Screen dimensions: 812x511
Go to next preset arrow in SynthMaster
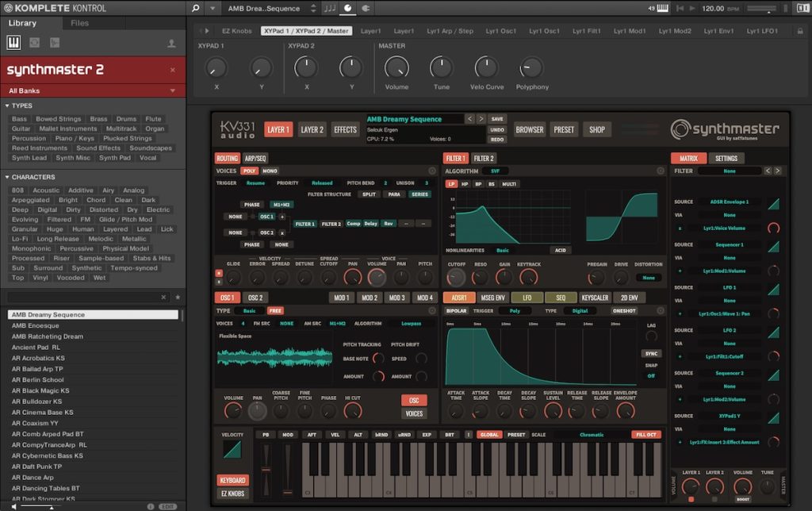(481, 119)
